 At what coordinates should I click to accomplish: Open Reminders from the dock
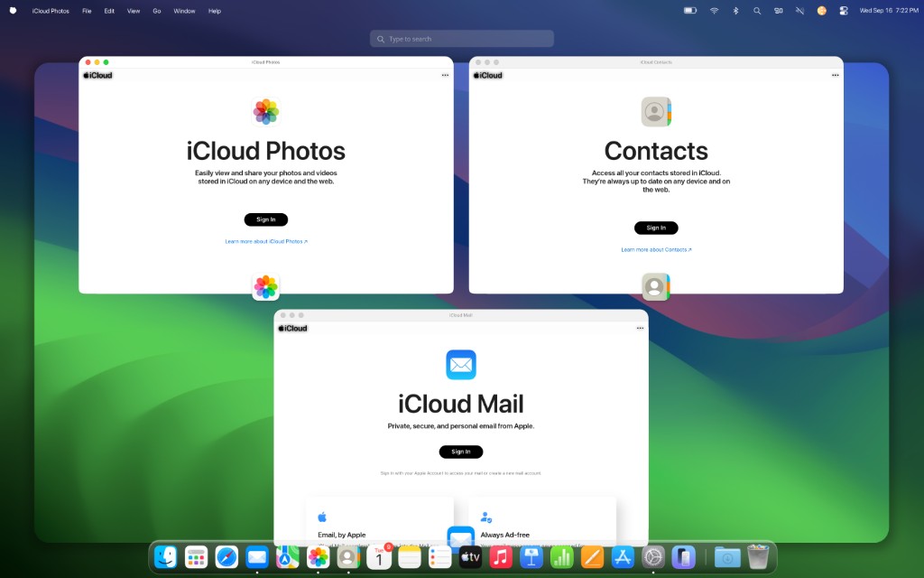pyautogui.click(x=439, y=556)
